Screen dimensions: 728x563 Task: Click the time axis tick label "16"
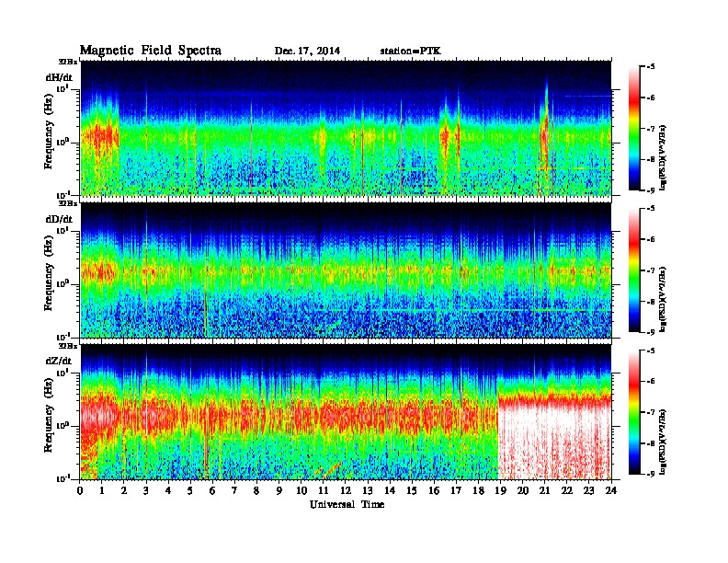[434, 491]
